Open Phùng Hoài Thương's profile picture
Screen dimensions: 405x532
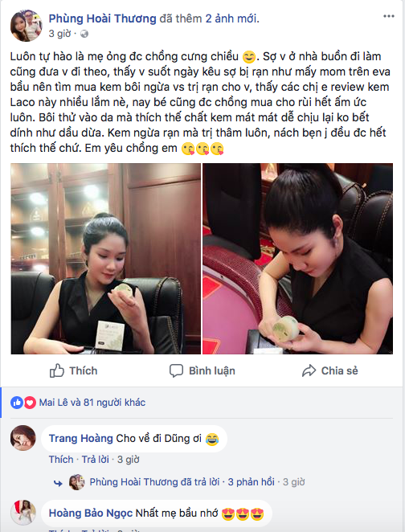[27, 26]
